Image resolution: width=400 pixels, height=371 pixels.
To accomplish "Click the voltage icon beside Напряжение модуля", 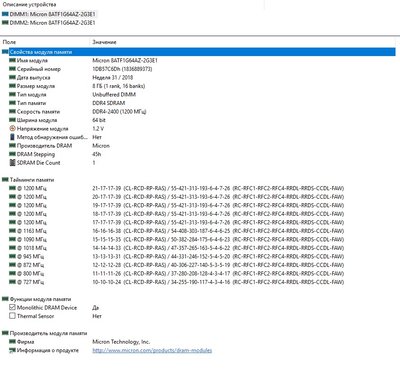I will 12,128.
